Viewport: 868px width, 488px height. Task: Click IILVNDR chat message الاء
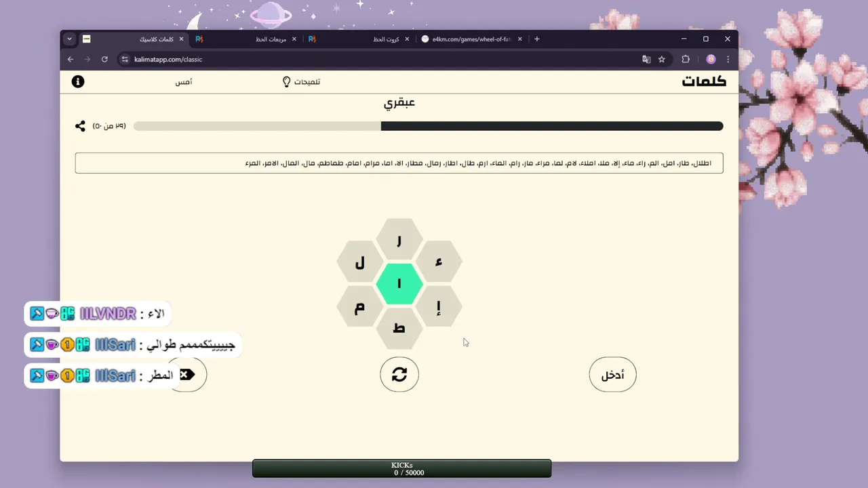[x=98, y=314]
